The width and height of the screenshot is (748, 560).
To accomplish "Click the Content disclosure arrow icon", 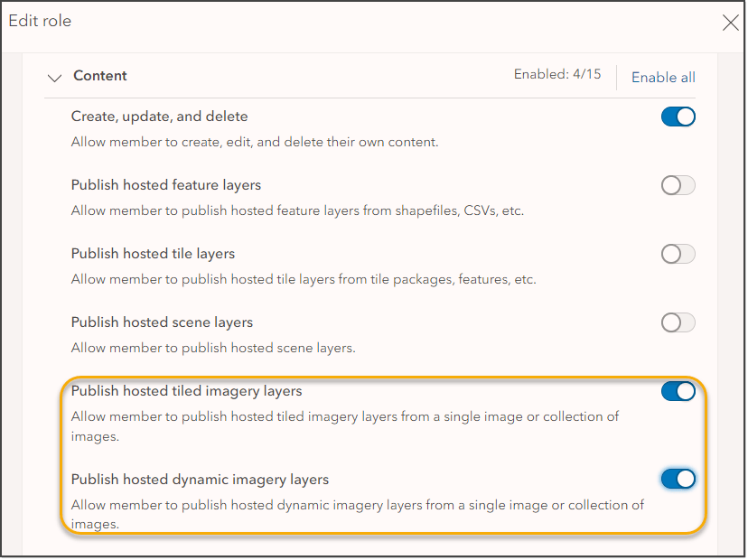I will coord(54,78).
